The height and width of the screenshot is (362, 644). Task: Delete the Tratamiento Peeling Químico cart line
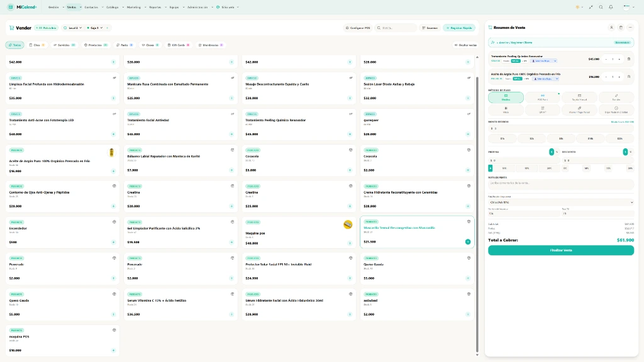pyautogui.click(x=629, y=59)
